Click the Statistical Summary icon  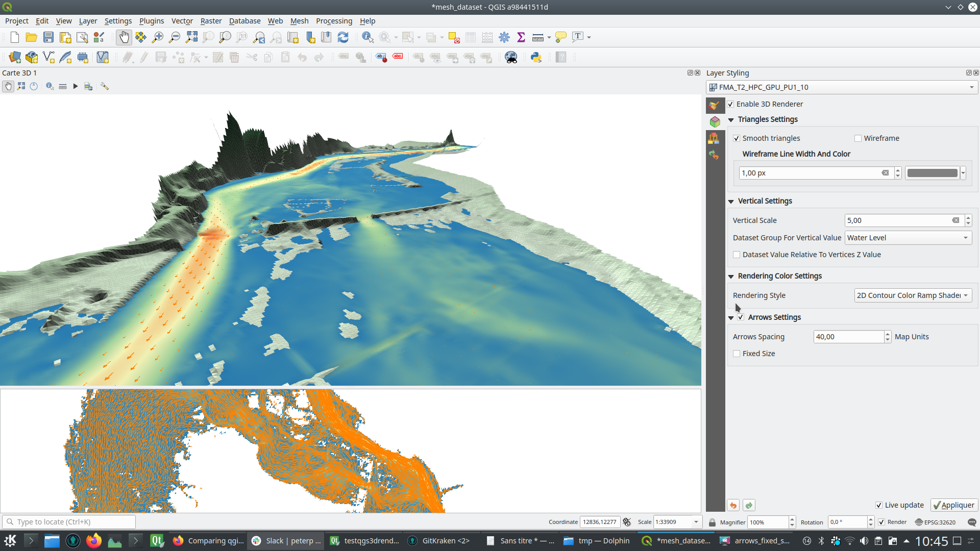click(x=521, y=37)
